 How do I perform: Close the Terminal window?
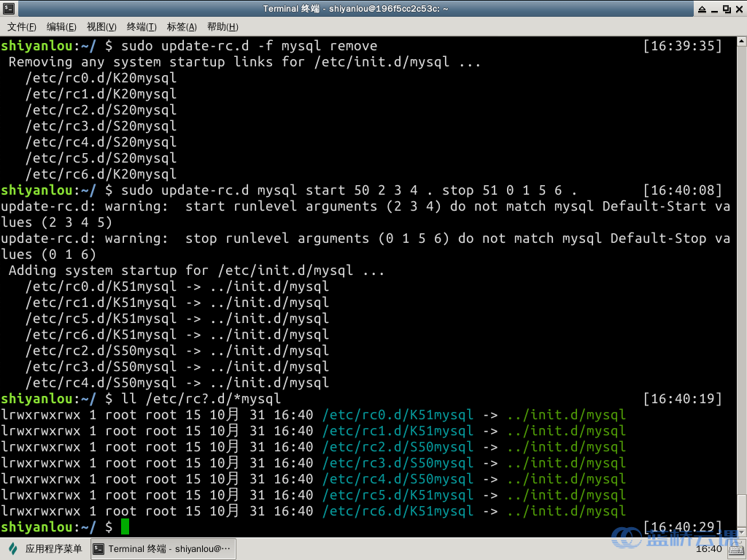coord(739,9)
